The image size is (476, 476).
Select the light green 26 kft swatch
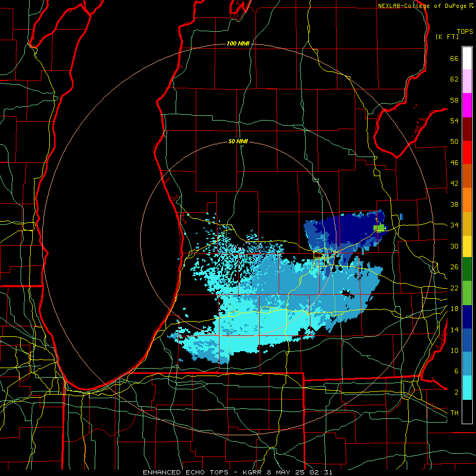click(x=467, y=293)
